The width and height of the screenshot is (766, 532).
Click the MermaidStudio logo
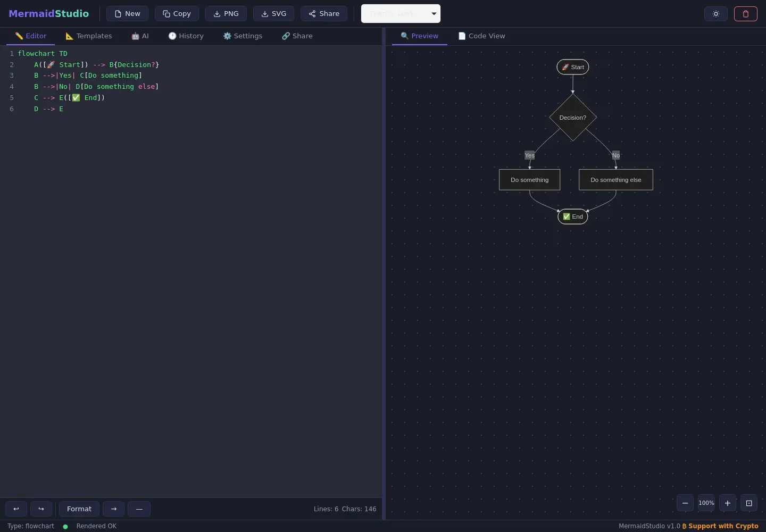(x=49, y=14)
